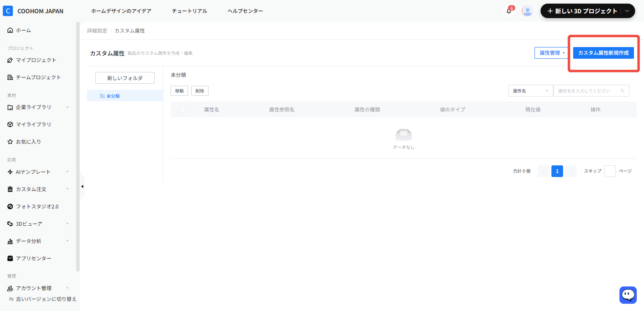This screenshot has height=311, width=644.
Task: Click the My Projects sidebar icon
Action: [x=10, y=60]
